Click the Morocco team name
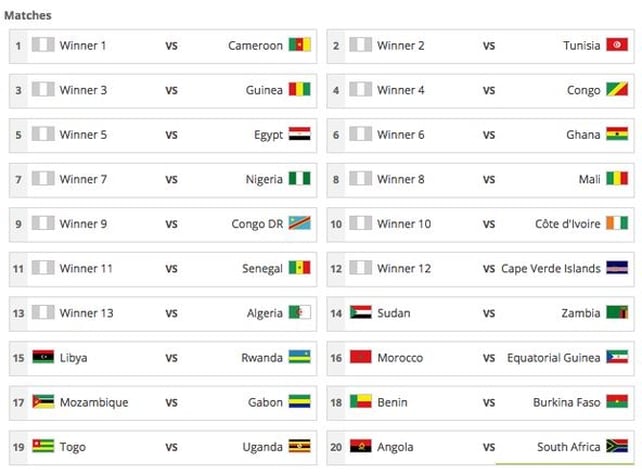Screen dimensions: 642x474 400,358
